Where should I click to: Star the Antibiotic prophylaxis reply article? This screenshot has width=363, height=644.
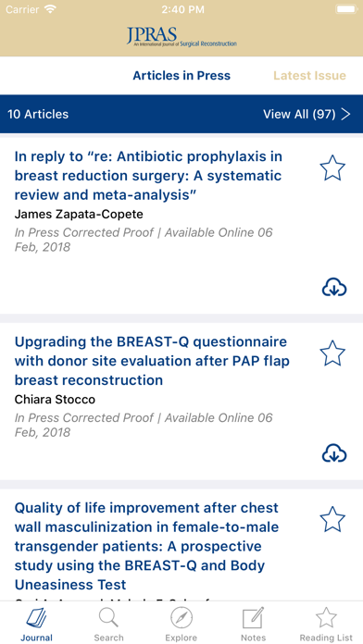[x=332, y=168]
